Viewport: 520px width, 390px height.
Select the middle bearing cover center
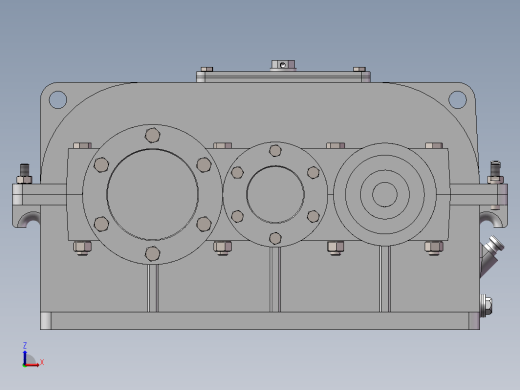[x=275, y=194]
